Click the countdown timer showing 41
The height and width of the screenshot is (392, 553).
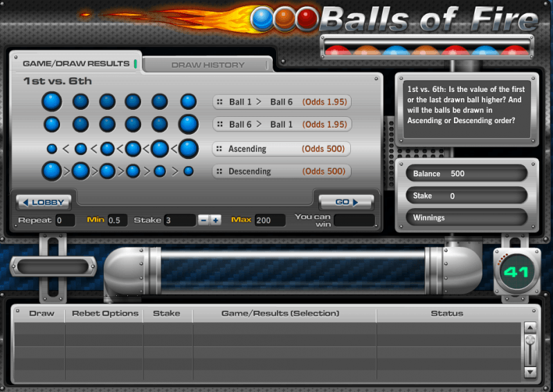point(516,272)
